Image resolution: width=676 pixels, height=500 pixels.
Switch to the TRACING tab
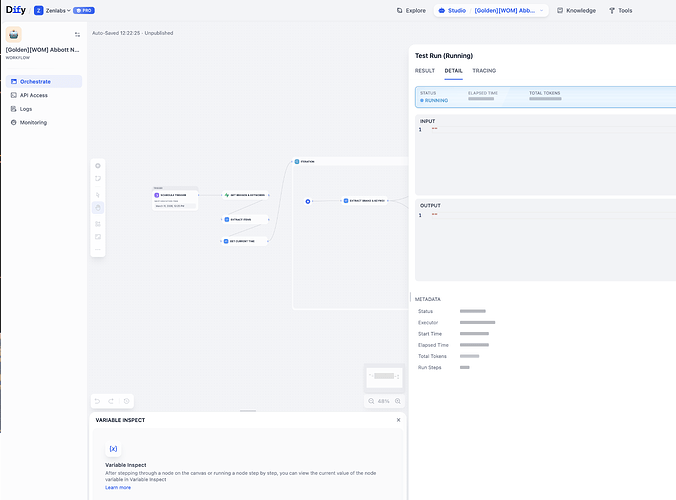pyautogui.click(x=484, y=71)
